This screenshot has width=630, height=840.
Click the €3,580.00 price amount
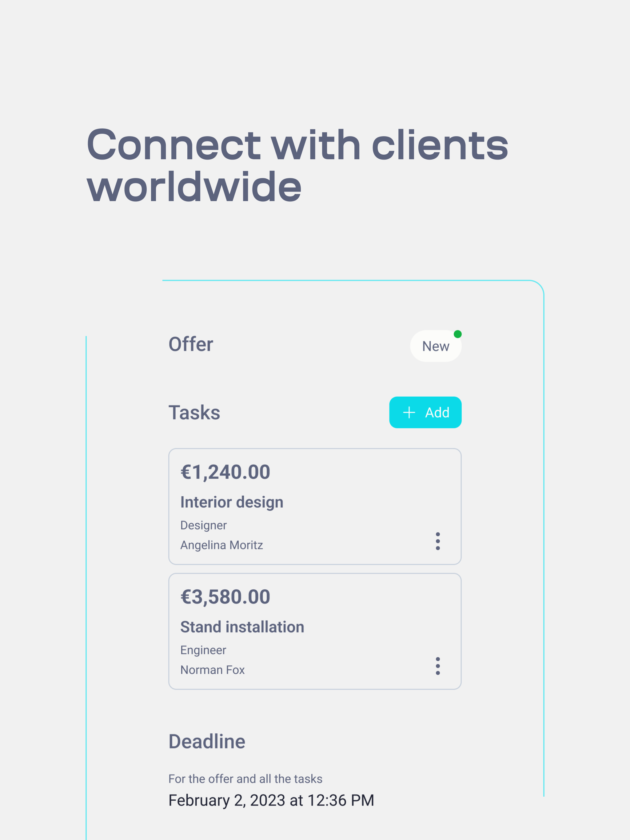(225, 596)
